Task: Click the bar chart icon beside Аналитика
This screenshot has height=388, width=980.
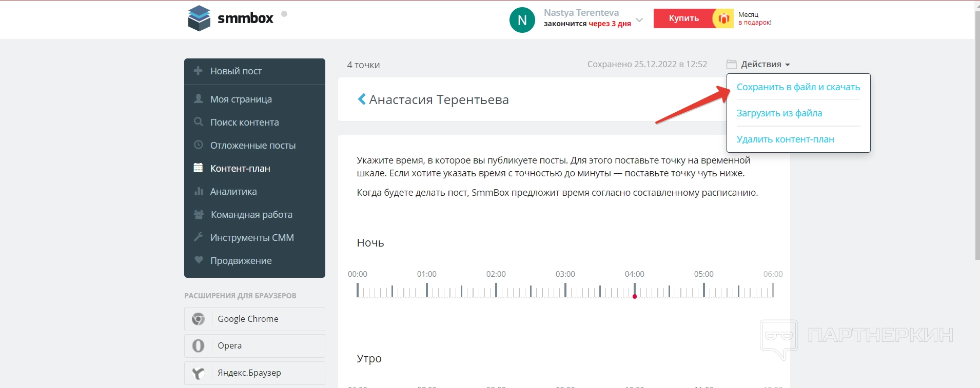Action: (x=199, y=191)
